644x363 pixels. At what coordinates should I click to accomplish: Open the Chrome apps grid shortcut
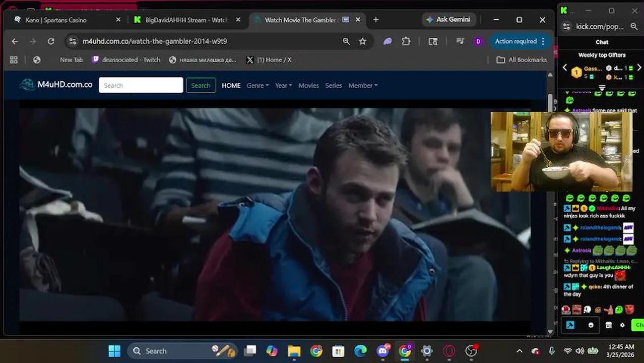(14, 60)
